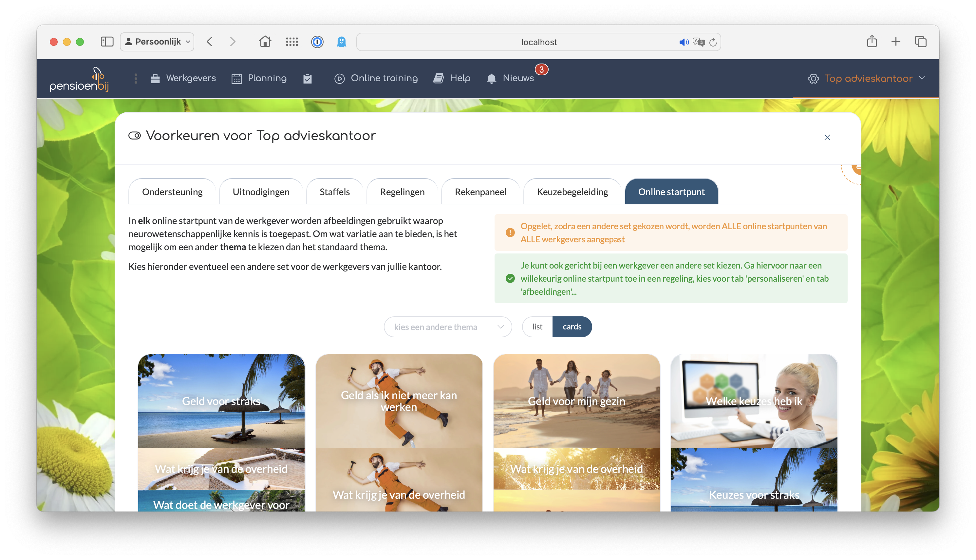Open the Help menu

(x=452, y=79)
